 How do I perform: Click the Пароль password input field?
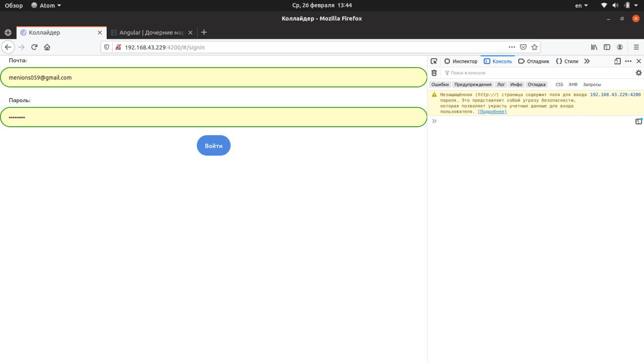(x=213, y=117)
